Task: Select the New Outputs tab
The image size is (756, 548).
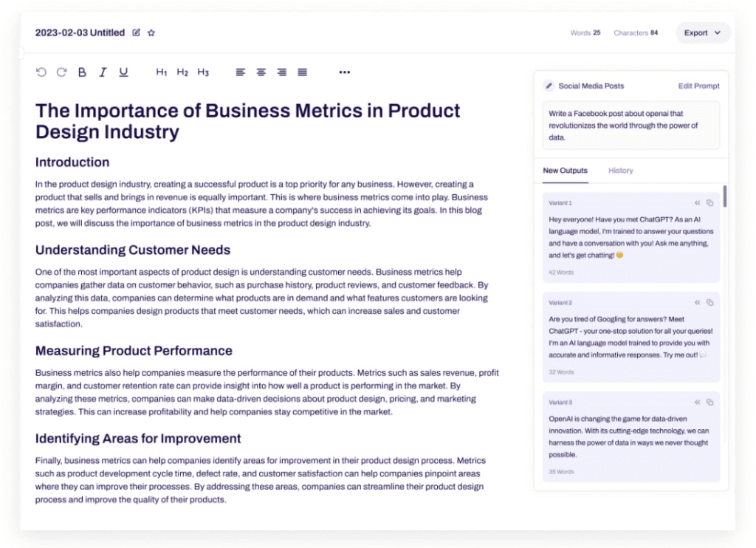Action: pos(565,171)
